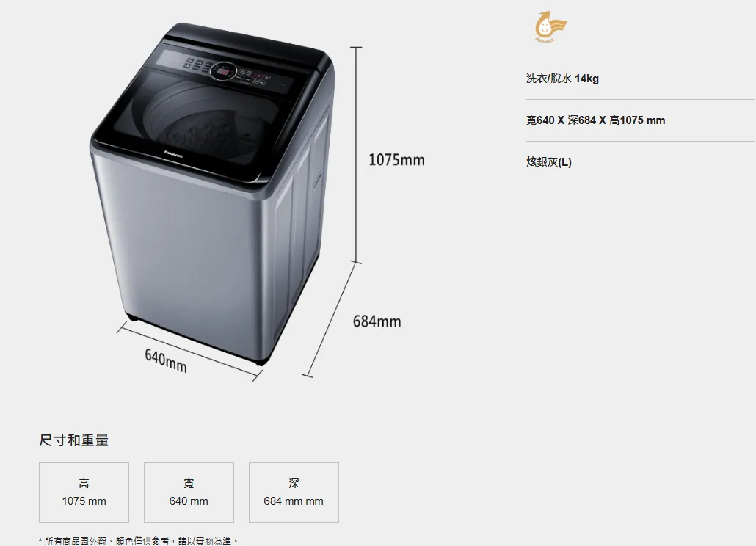Screen dimensions: 756x546
Task: Click the washing machine product image
Action: click(212, 193)
